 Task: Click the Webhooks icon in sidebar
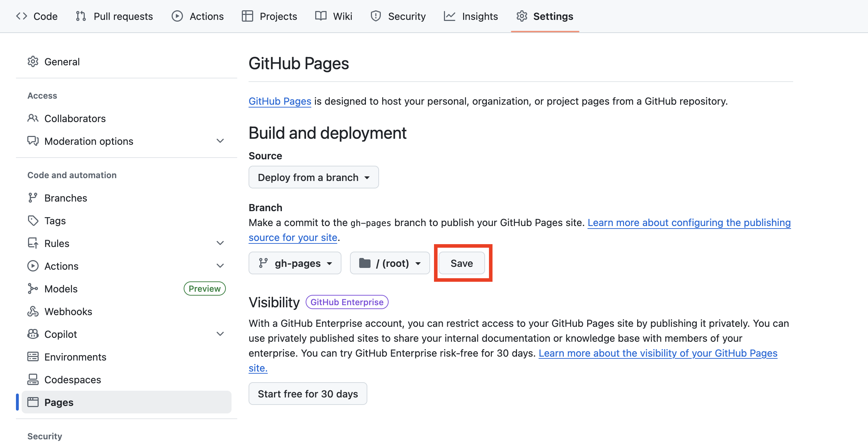click(33, 312)
